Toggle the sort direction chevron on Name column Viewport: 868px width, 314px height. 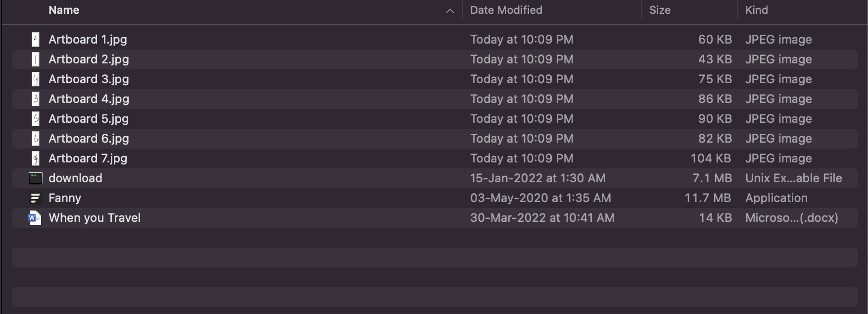tap(449, 10)
